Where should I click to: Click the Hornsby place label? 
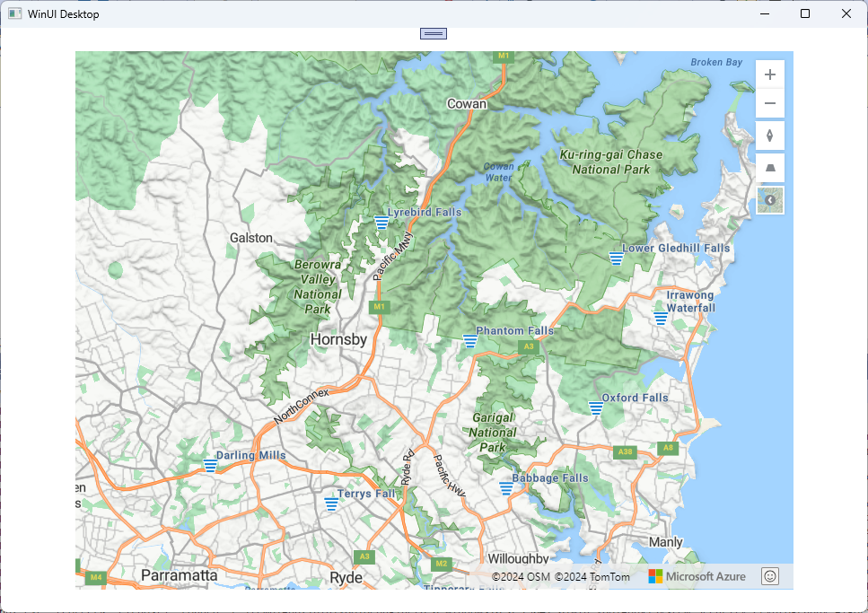(x=338, y=339)
